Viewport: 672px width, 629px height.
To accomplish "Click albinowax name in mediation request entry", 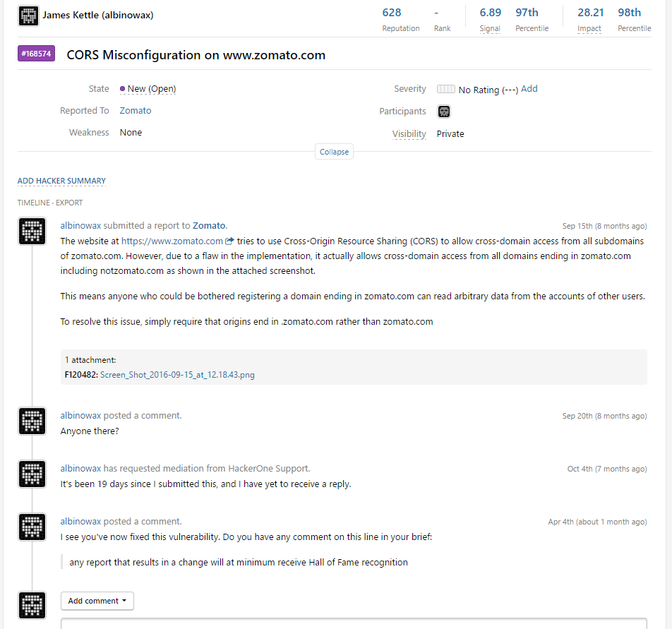I will click(80, 469).
